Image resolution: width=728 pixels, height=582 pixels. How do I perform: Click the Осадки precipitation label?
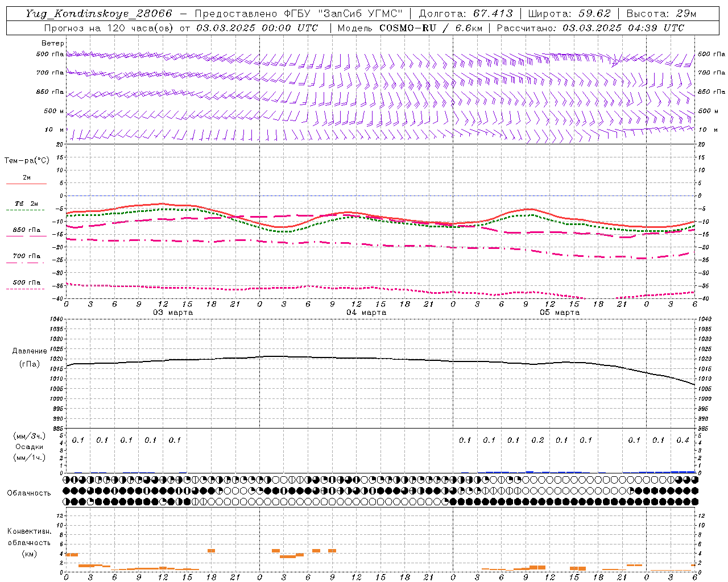point(29,447)
